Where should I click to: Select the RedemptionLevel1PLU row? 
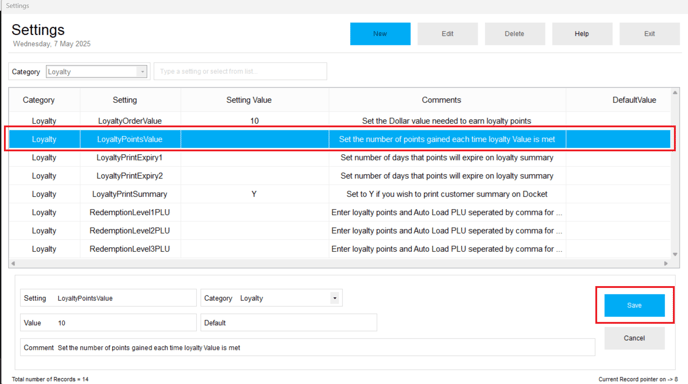(340, 212)
